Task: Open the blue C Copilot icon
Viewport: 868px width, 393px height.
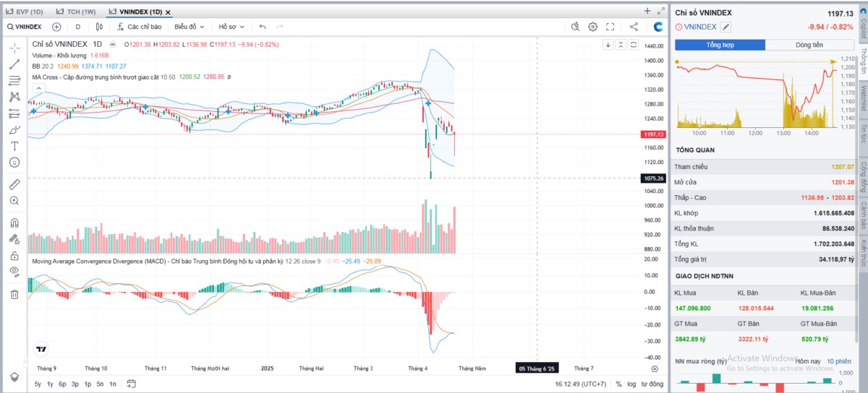Action: coord(658,27)
